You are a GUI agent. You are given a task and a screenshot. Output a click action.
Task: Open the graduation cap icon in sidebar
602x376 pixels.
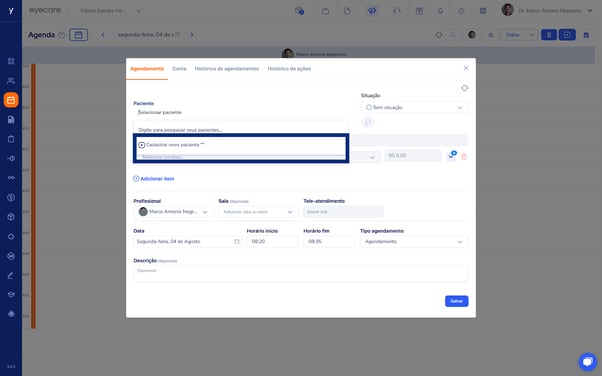(x=11, y=295)
